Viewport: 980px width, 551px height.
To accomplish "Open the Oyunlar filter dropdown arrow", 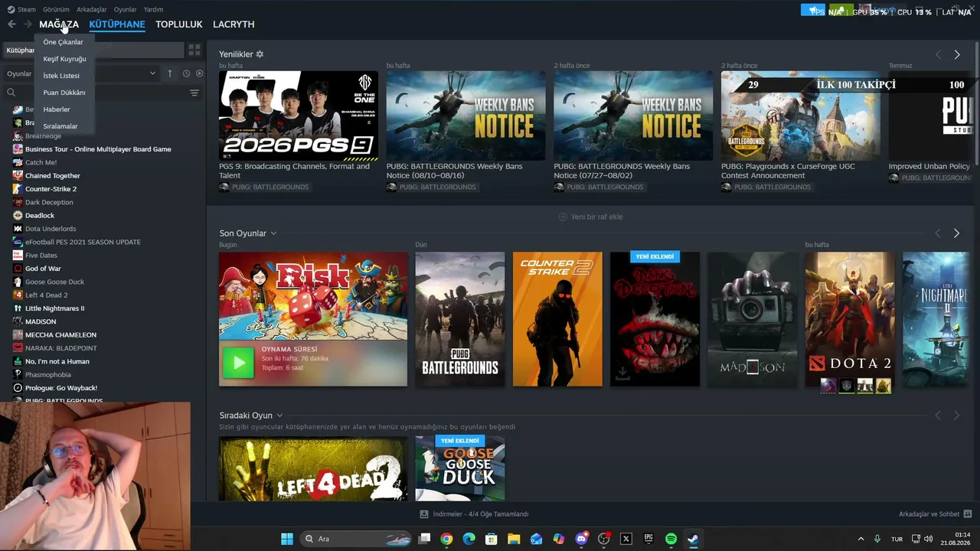I will (x=152, y=73).
